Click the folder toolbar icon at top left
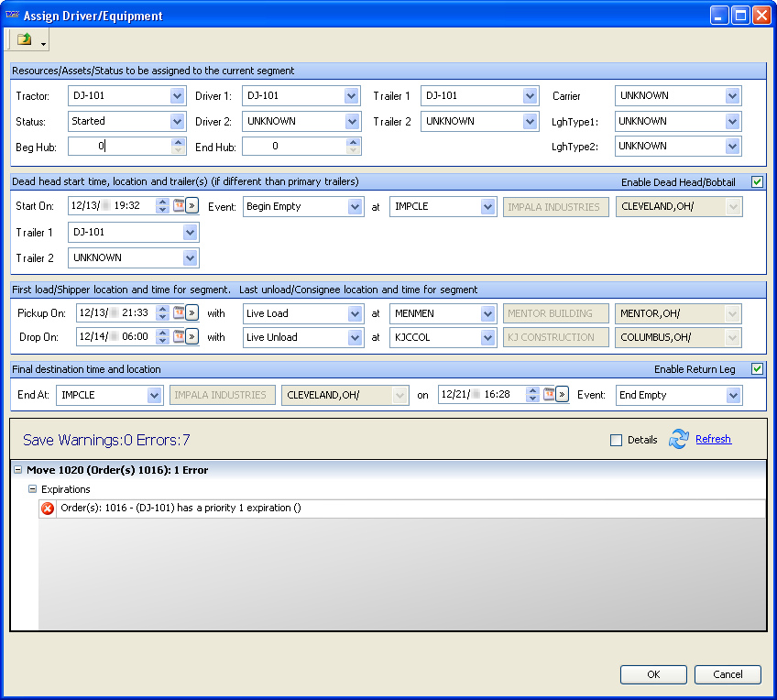 point(25,39)
